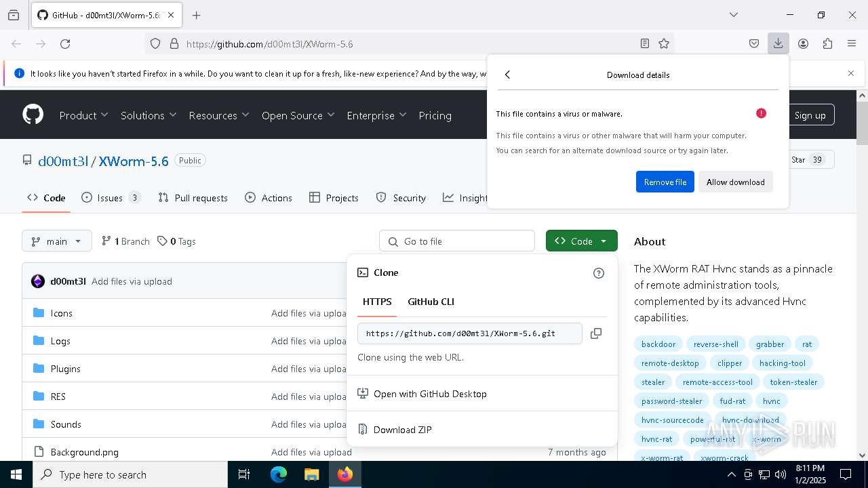View the 0 Tags link
The width and height of the screenshot is (868, 488).
[x=176, y=241]
